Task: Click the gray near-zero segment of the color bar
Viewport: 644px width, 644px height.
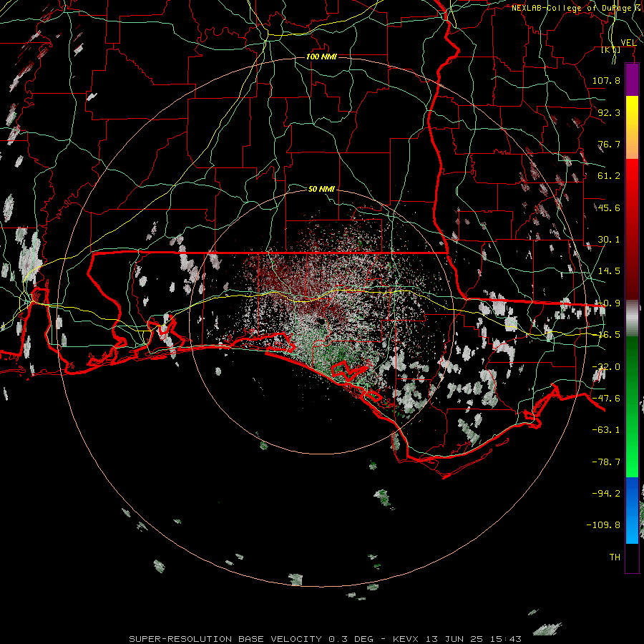Action: 632,318
